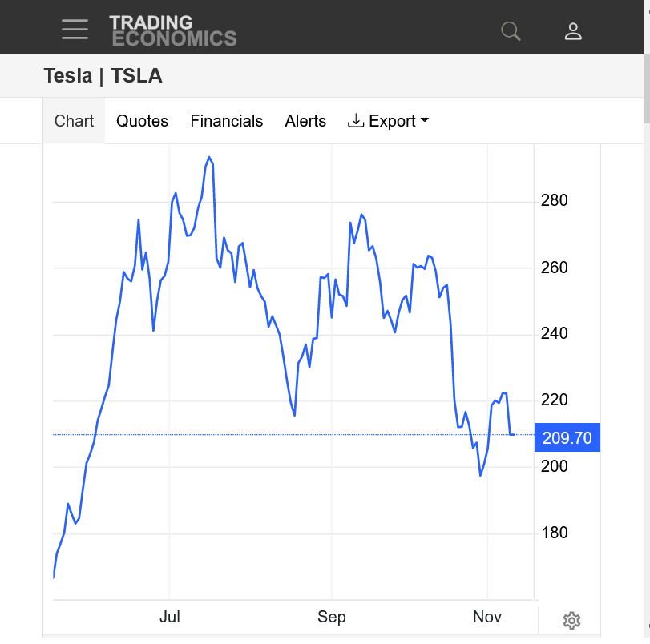The image size is (650, 644).
Task: Expand the Export dropdown
Action: pos(388,121)
